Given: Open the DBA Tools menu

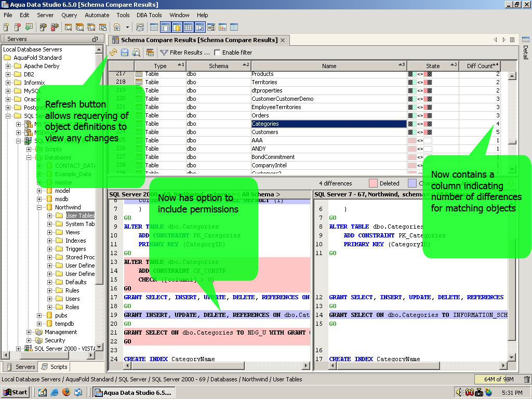Looking at the screenshot, I should (x=149, y=15).
